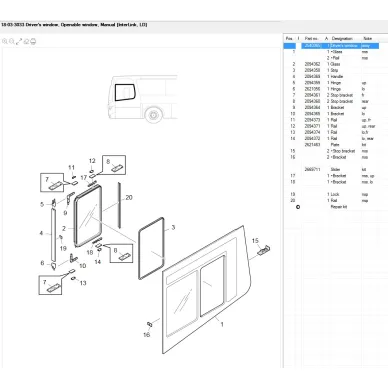The height and width of the screenshot is (388, 388).
Task: Click the fit-to-window diagonal arrows icon
Action: point(19,41)
